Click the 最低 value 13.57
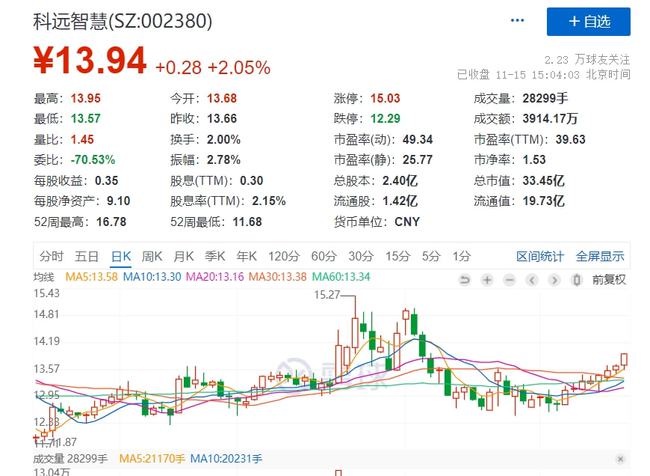Screen dimensions: 650x476 click(x=85, y=119)
